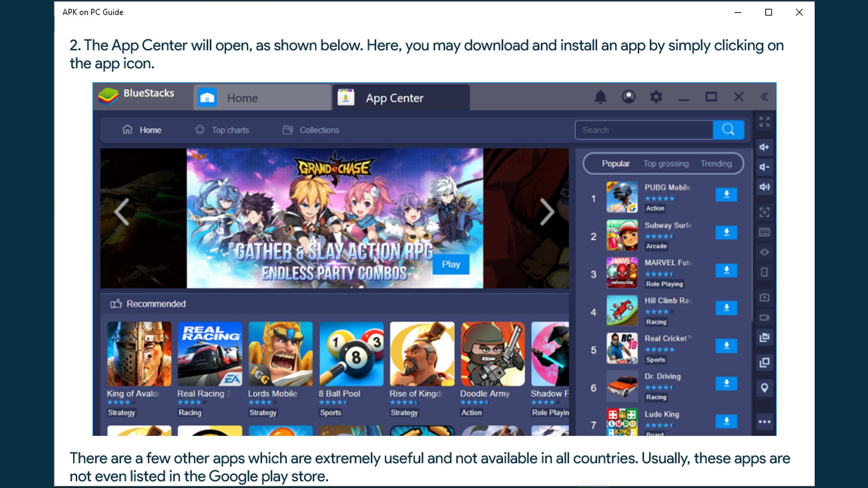Toggle the mute speaker sidebar icon

tap(764, 187)
